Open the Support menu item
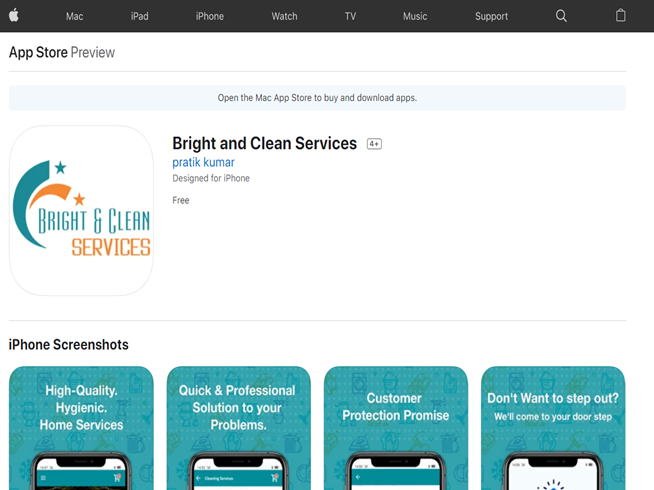 tap(491, 16)
